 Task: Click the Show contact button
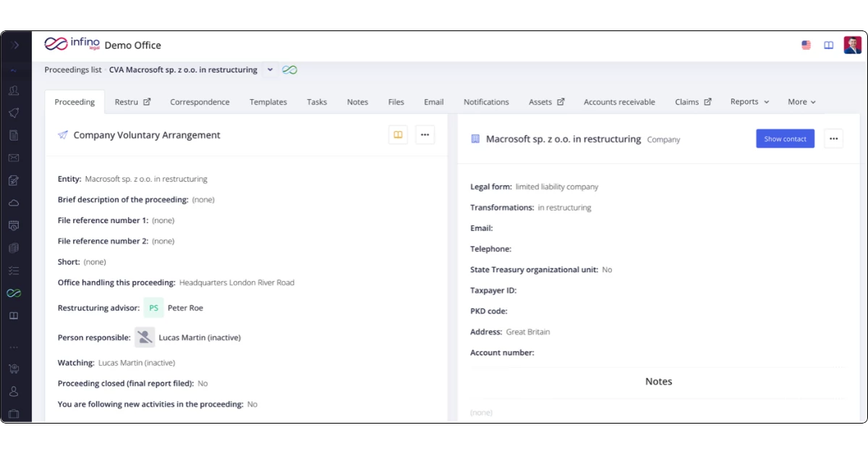click(x=785, y=139)
